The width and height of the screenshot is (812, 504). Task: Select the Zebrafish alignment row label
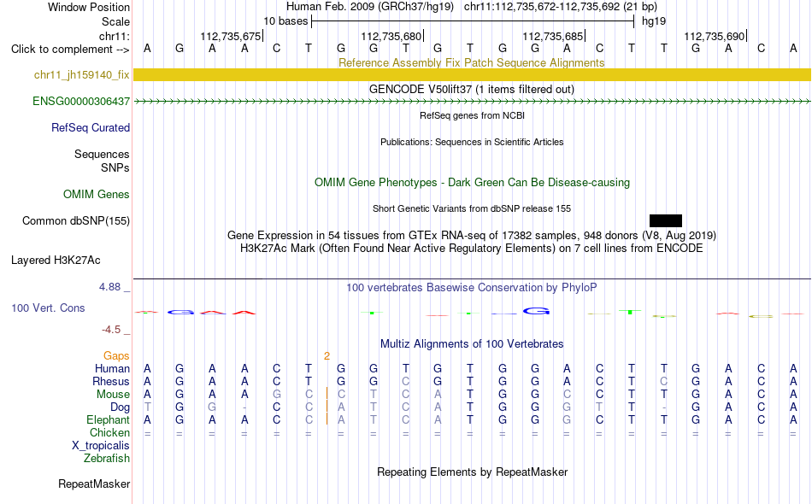[x=107, y=459]
